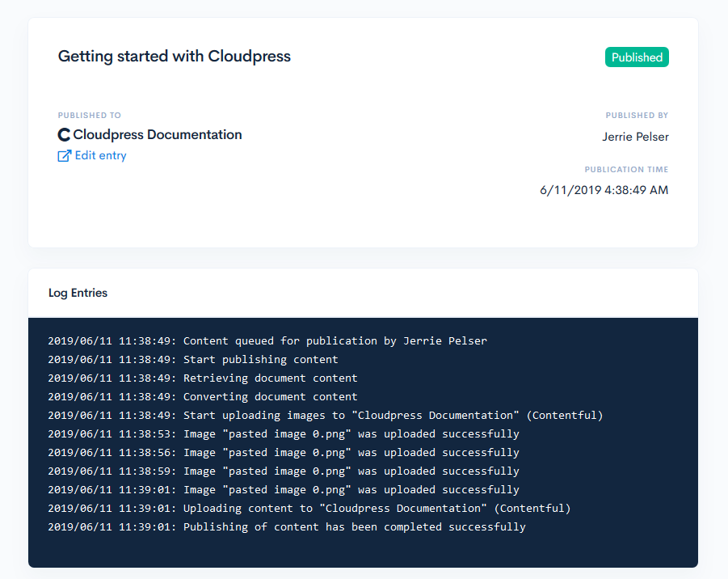This screenshot has height=579, width=728.
Task: Click the external-link icon beside Edit entry
Action: coord(64,156)
